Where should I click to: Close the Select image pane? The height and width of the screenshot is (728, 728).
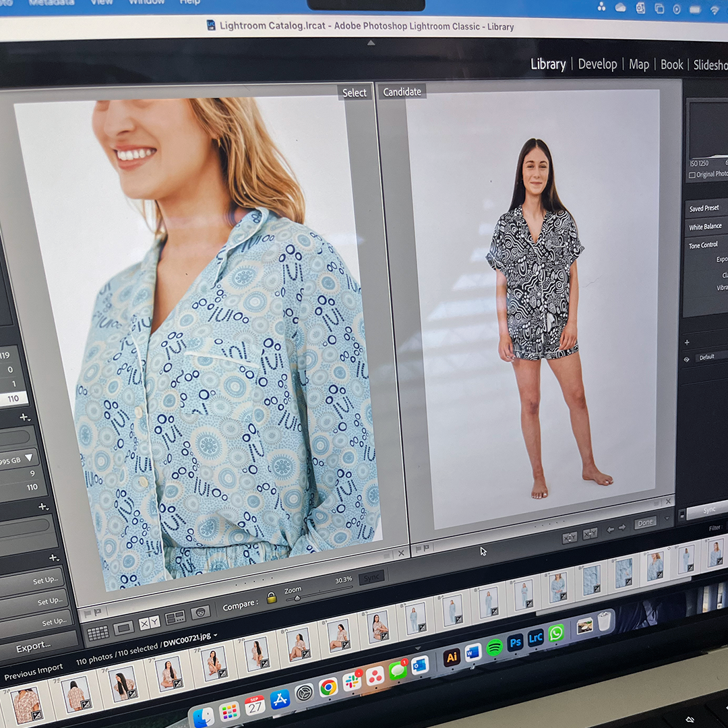(401, 553)
